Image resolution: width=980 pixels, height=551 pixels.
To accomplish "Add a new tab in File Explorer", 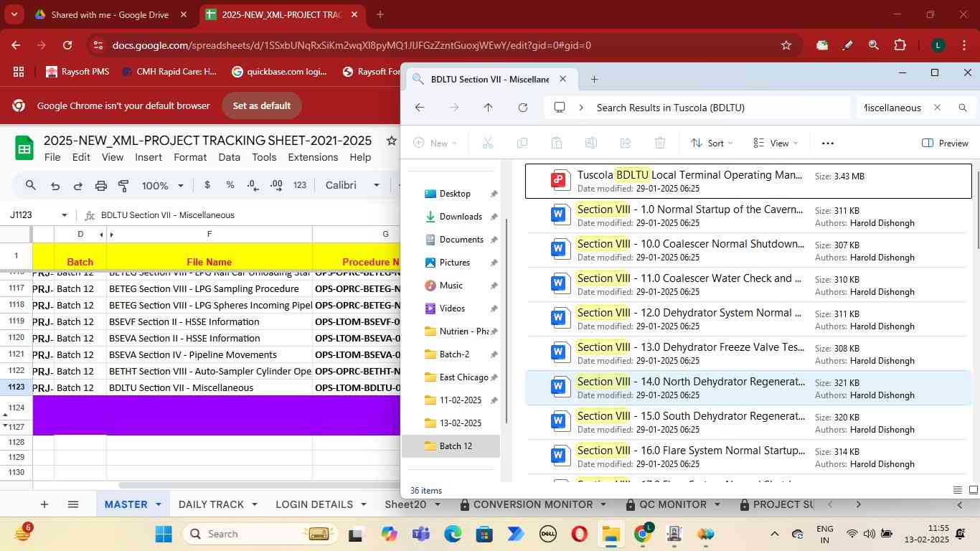I will pyautogui.click(x=594, y=79).
